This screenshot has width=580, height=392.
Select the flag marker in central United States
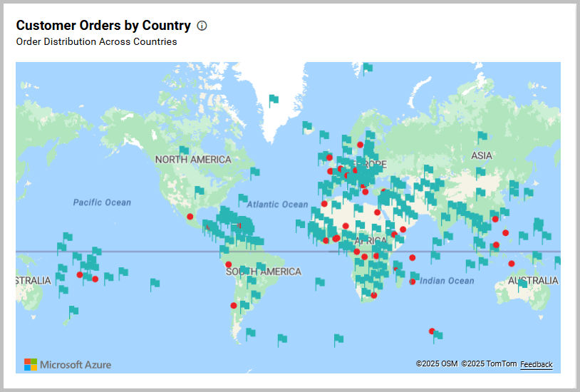click(199, 191)
